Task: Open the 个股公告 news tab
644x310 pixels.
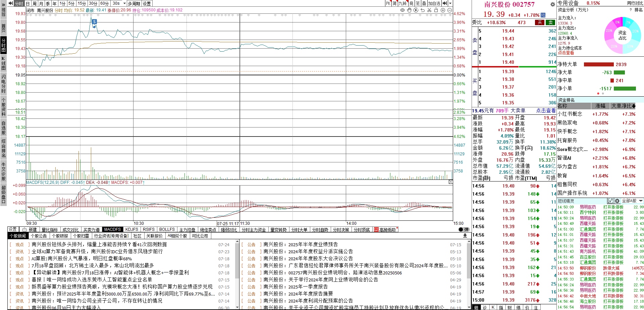Action: pyautogui.click(x=39, y=236)
